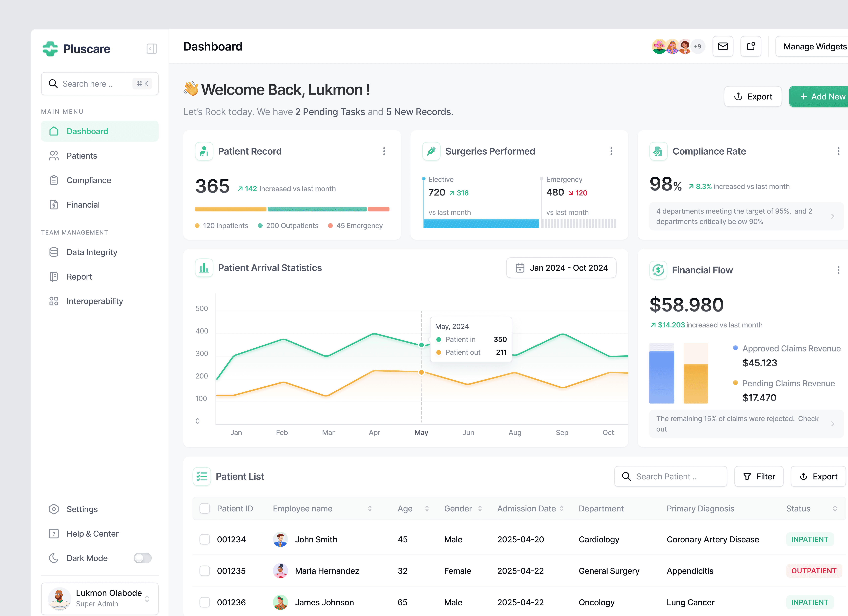Open the mail inbox icon
The height and width of the screenshot is (616, 848).
pyautogui.click(x=723, y=46)
